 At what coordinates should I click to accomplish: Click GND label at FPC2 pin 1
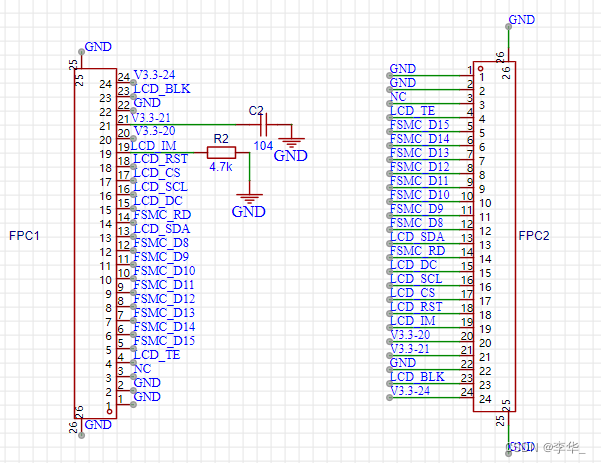pyautogui.click(x=403, y=69)
